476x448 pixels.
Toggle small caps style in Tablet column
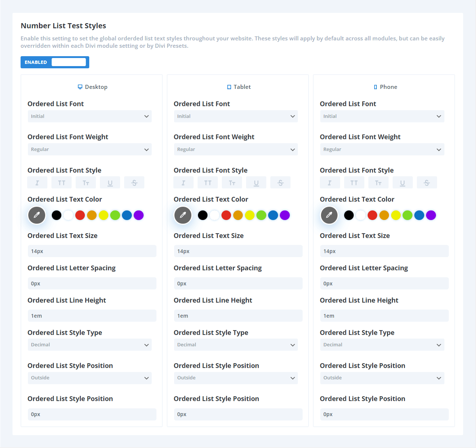coord(232,183)
